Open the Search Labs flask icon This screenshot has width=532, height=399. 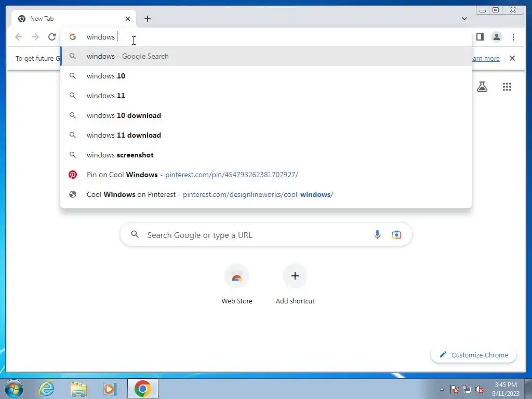(x=482, y=87)
